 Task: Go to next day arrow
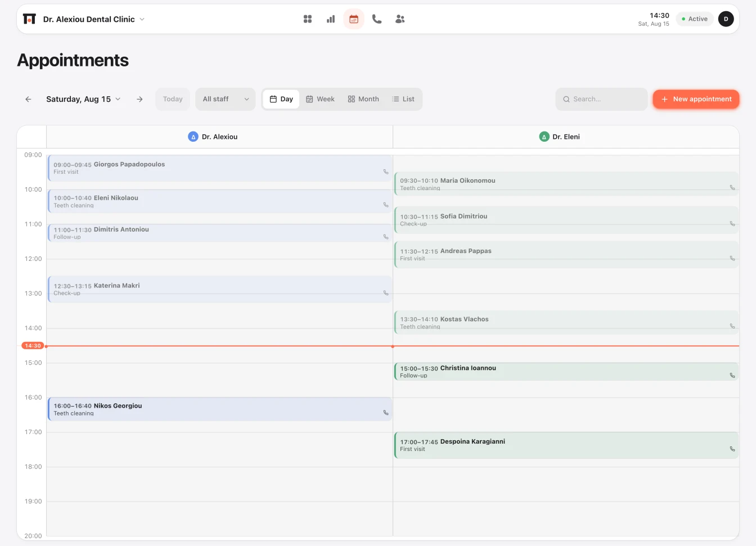click(x=139, y=99)
